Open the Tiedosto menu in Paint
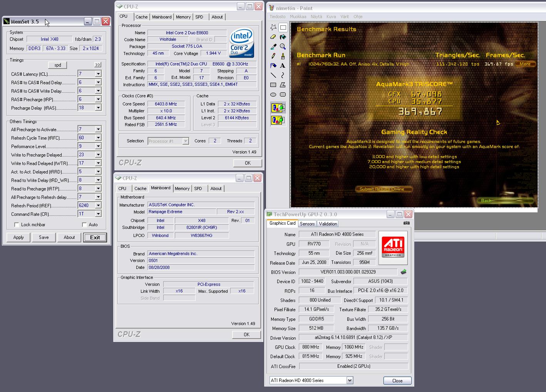Screen dimensions: 546x392 (278, 17)
